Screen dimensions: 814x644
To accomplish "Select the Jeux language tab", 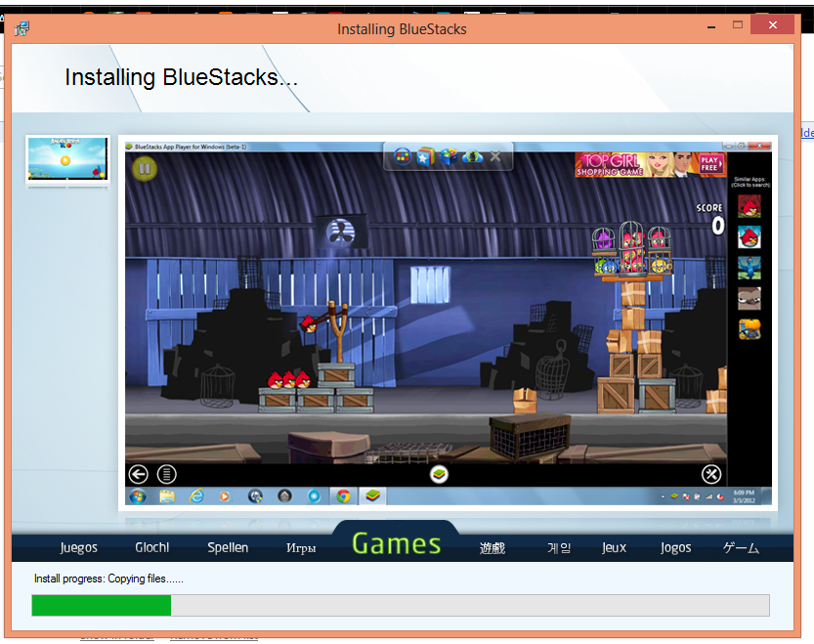I will pos(614,547).
